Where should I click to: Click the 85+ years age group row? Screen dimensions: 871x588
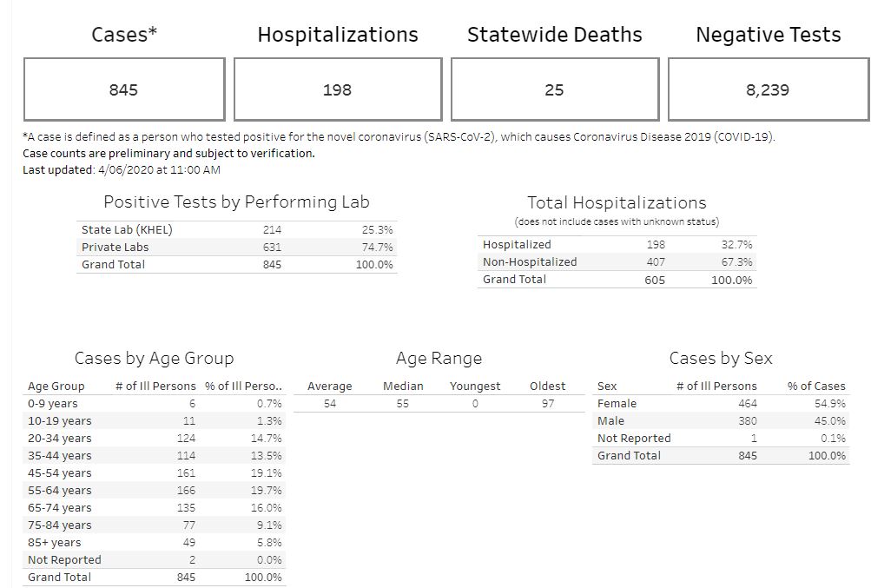pyautogui.click(x=54, y=543)
